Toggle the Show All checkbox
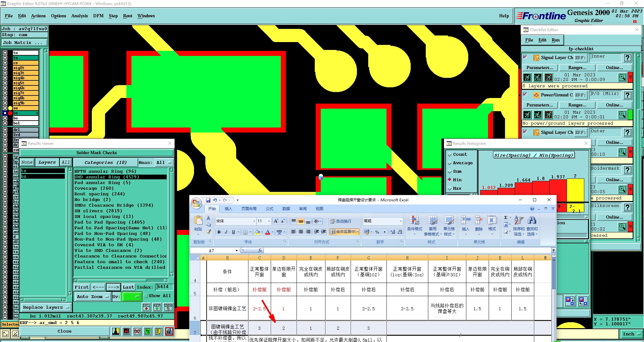 [x=146, y=296]
